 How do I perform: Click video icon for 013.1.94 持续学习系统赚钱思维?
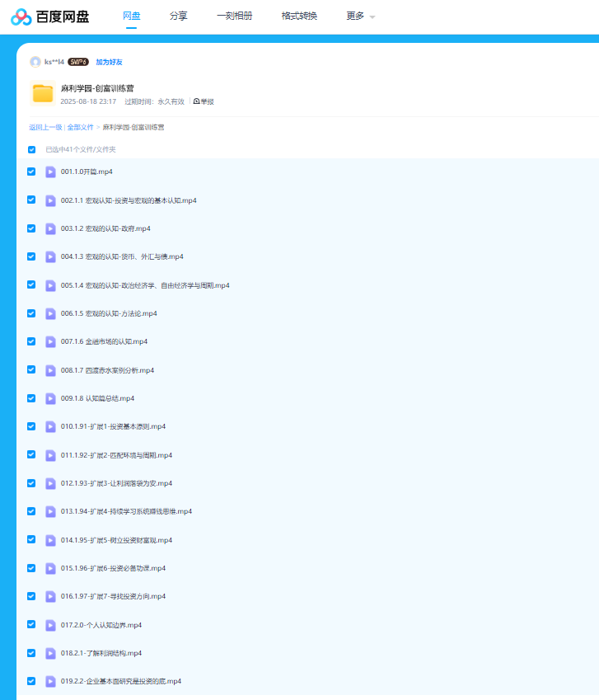[x=50, y=511]
